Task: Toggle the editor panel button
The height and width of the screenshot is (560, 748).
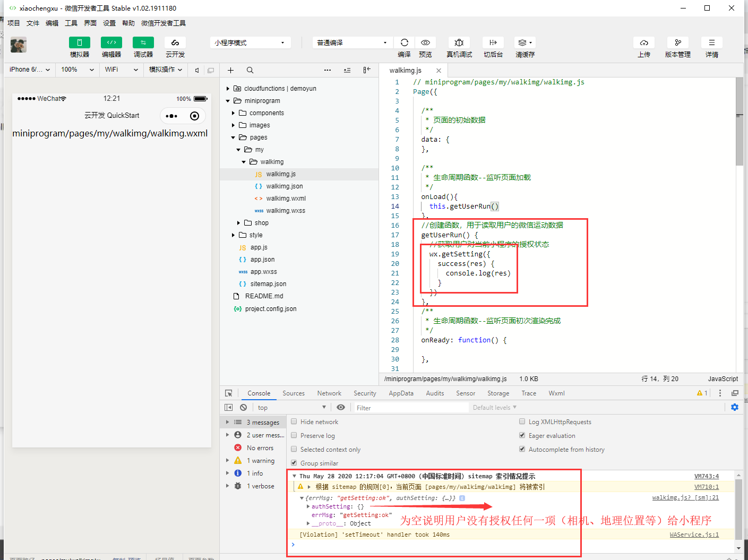Action: pos(111,42)
